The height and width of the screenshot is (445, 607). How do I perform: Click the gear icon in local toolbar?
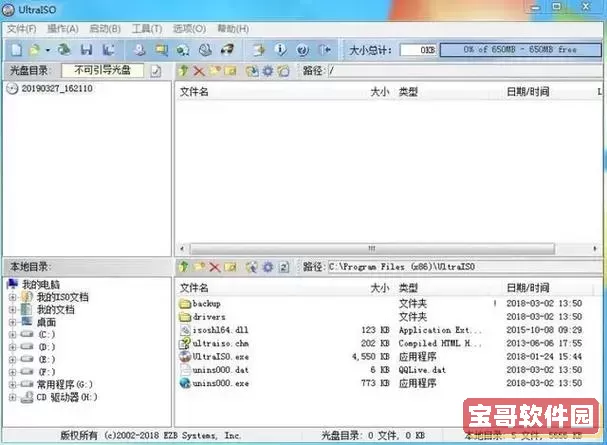(x=267, y=267)
